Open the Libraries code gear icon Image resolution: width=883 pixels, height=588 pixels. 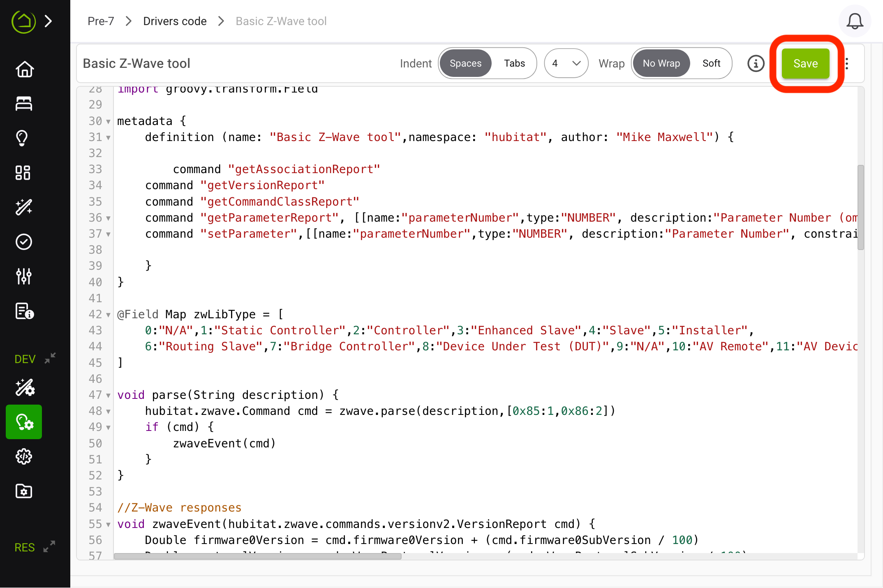click(24, 456)
